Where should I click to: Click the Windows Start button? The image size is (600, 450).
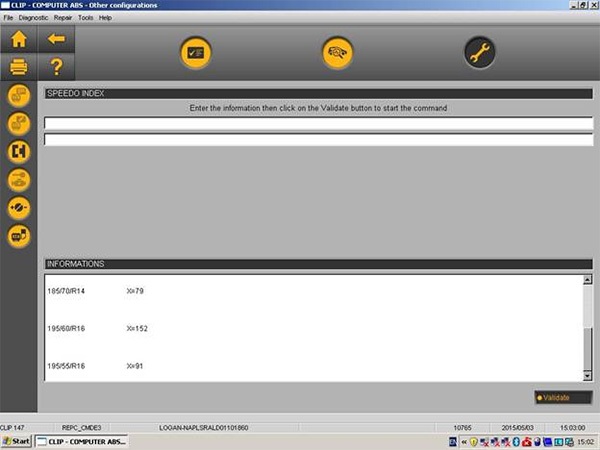[x=17, y=441]
